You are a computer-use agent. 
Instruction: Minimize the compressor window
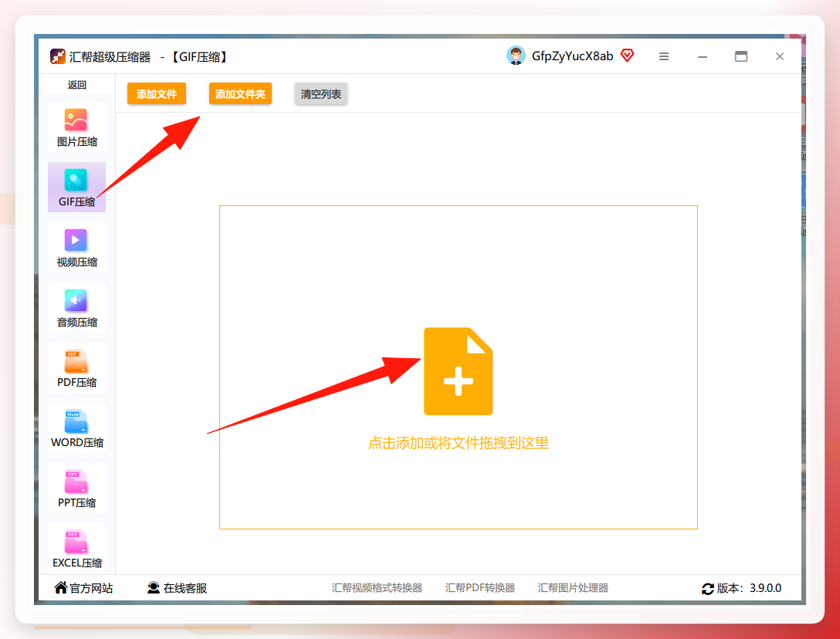pyautogui.click(x=703, y=57)
